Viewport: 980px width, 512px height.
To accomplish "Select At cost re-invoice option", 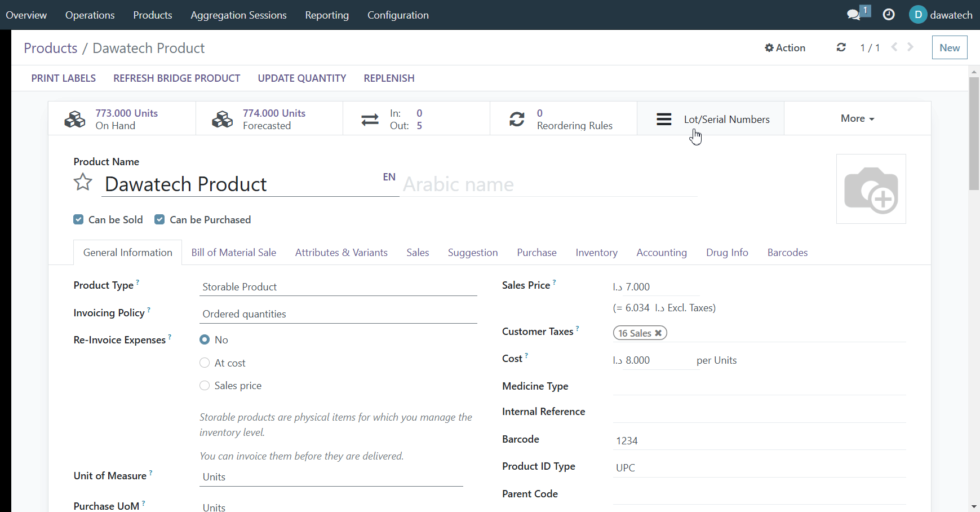I will click(x=205, y=363).
